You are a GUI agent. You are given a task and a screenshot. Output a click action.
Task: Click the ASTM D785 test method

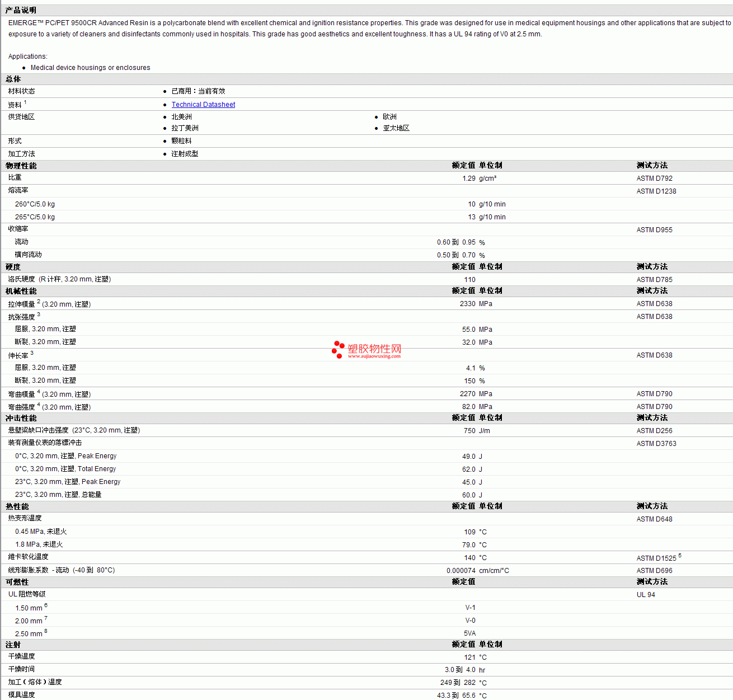point(655,280)
